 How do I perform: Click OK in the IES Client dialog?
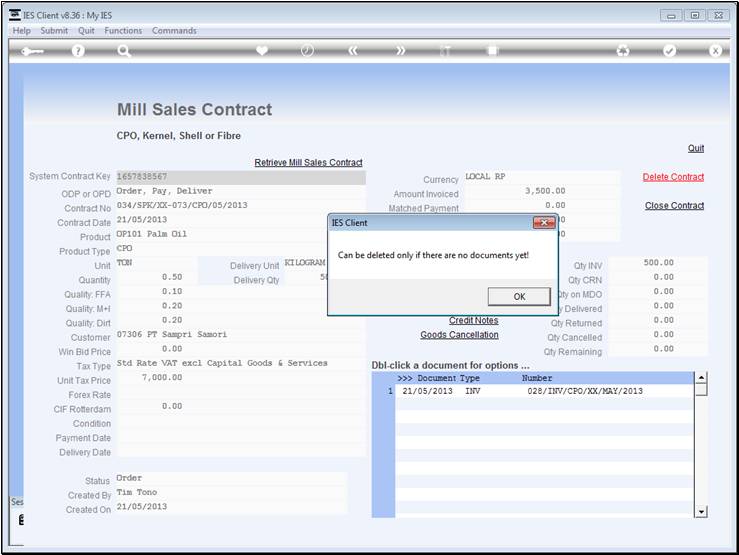pyautogui.click(x=519, y=296)
